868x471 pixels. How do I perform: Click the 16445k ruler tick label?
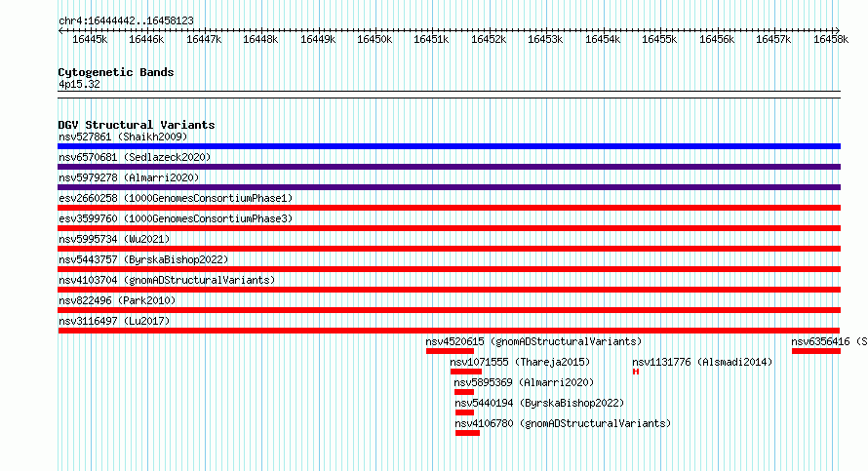pyautogui.click(x=90, y=39)
